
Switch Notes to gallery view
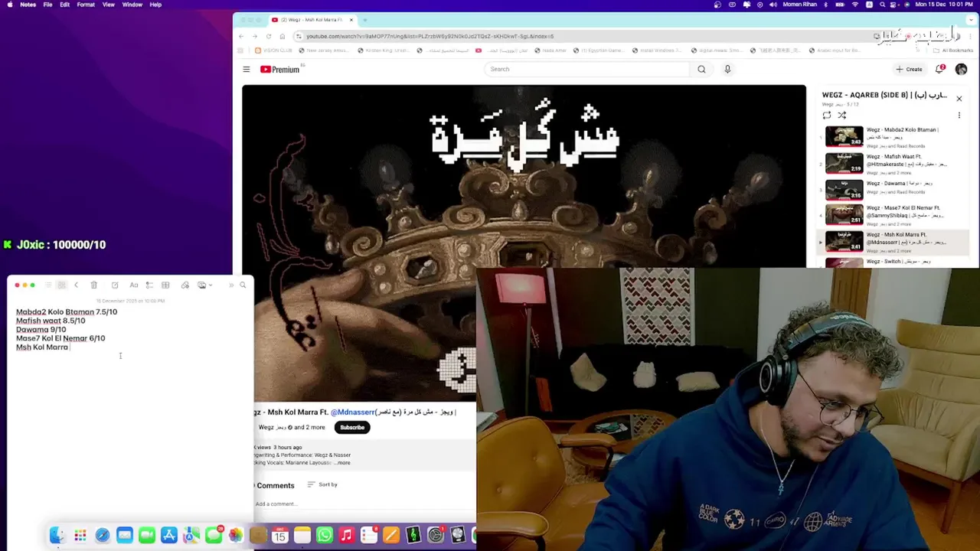point(61,285)
